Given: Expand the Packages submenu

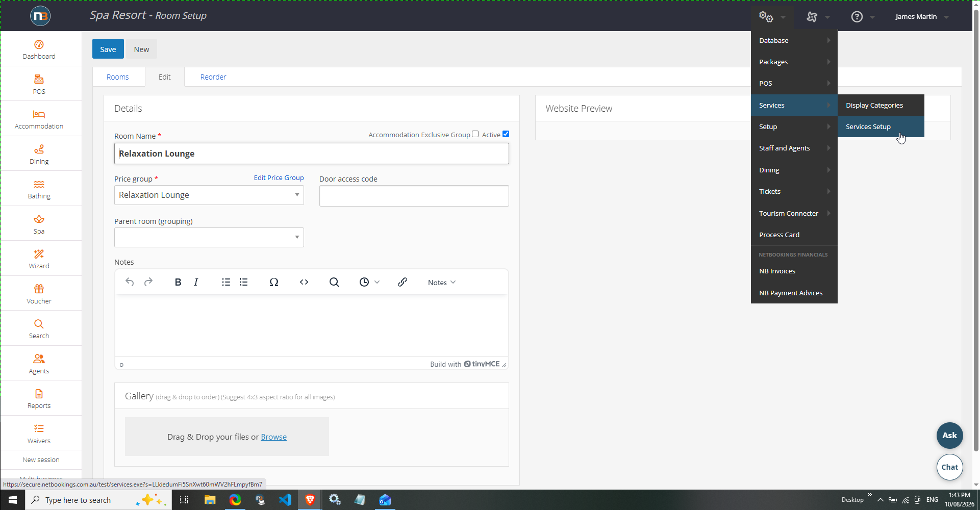Looking at the screenshot, I should [794, 62].
